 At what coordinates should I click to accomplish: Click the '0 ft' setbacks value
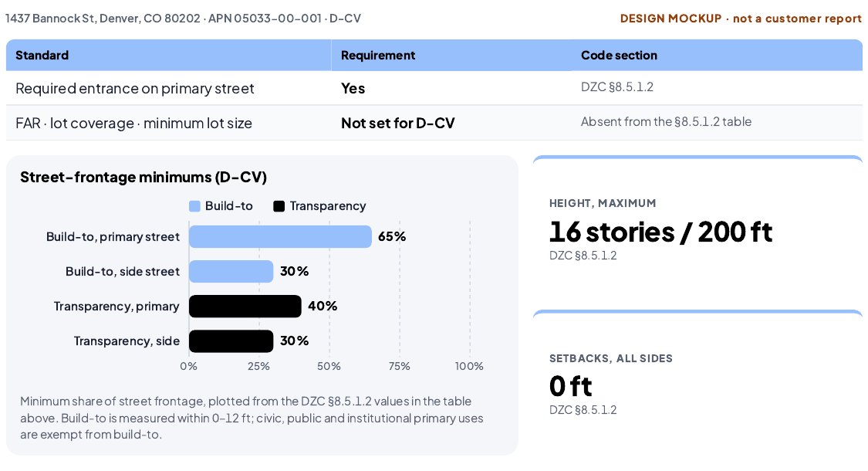click(570, 386)
